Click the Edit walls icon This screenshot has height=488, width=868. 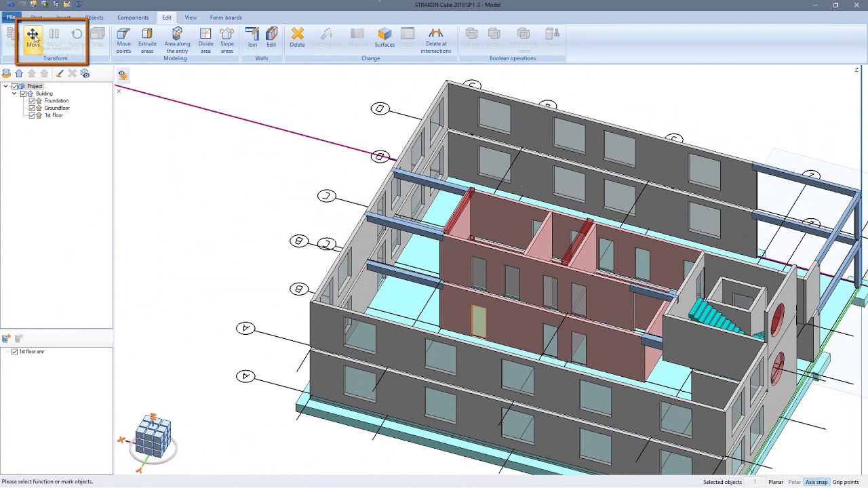271,38
